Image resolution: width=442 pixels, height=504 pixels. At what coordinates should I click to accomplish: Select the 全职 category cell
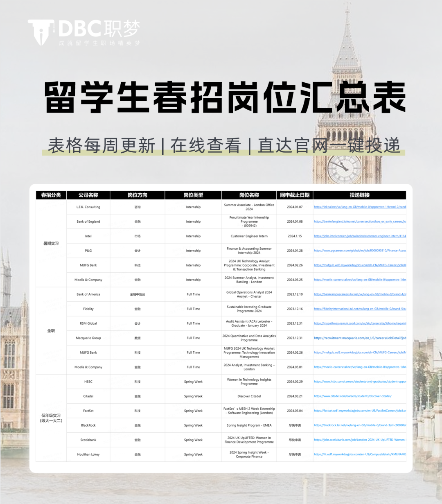(x=51, y=331)
